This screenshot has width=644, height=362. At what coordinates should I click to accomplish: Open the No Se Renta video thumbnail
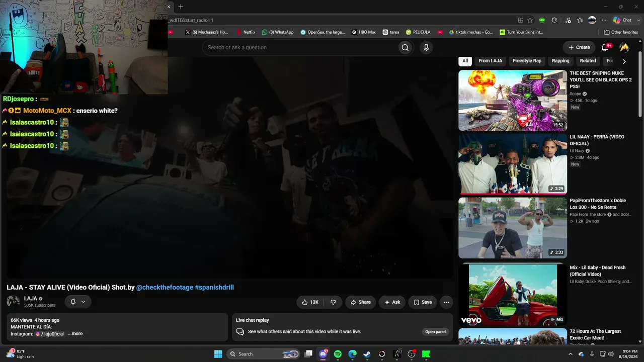click(513, 228)
